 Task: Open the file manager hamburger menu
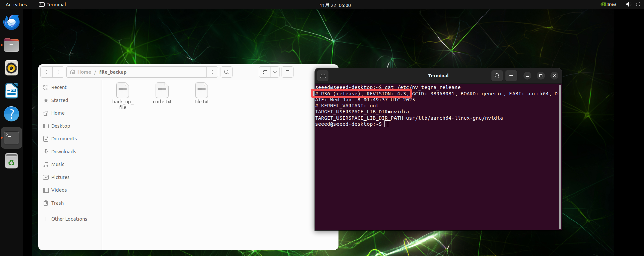coord(287,72)
